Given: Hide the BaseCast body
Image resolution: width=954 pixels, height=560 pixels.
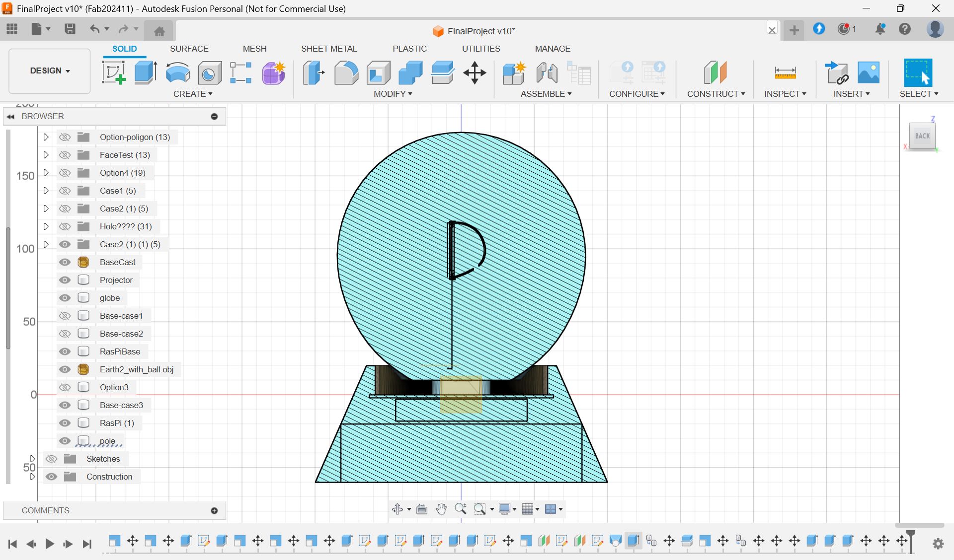Looking at the screenshot, I should tap(65, 262).
